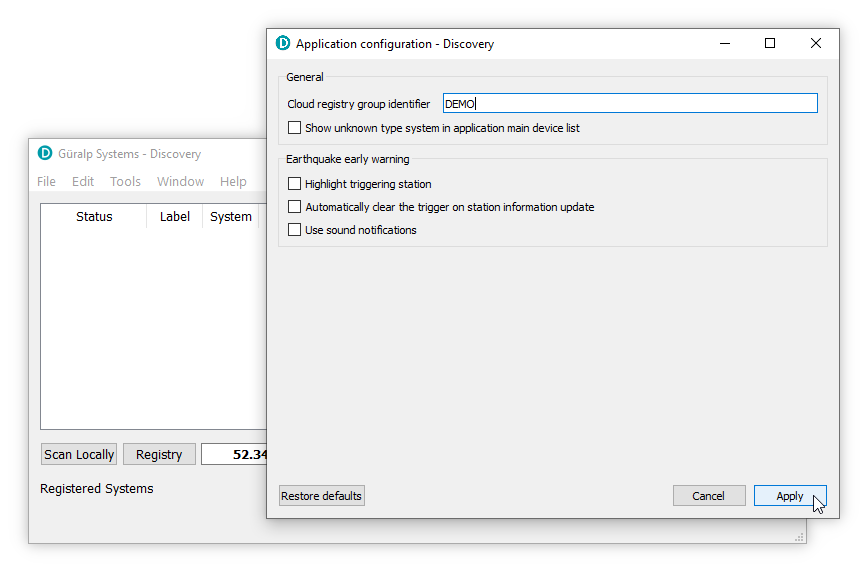Sort by Label column header

click(x=175, y=217)
